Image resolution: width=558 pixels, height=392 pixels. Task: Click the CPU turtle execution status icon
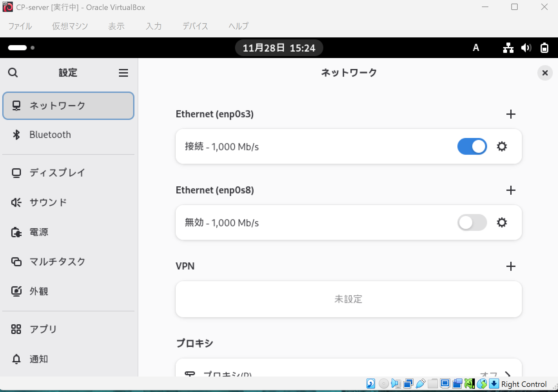click(x=469, y=384)
